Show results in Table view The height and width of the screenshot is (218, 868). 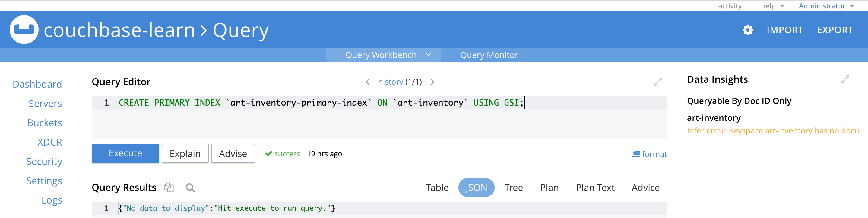pos(437,188)
